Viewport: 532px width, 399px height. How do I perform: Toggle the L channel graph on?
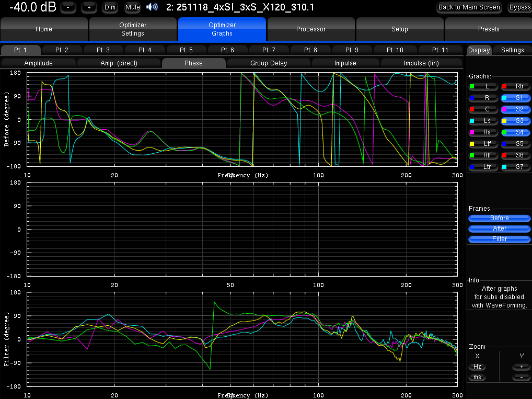coord(483,86)
